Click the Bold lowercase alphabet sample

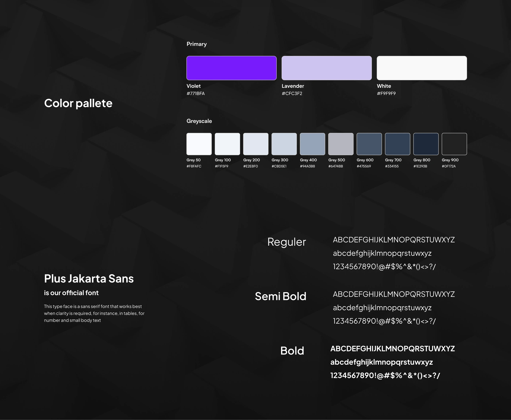[x=382, y=362]
